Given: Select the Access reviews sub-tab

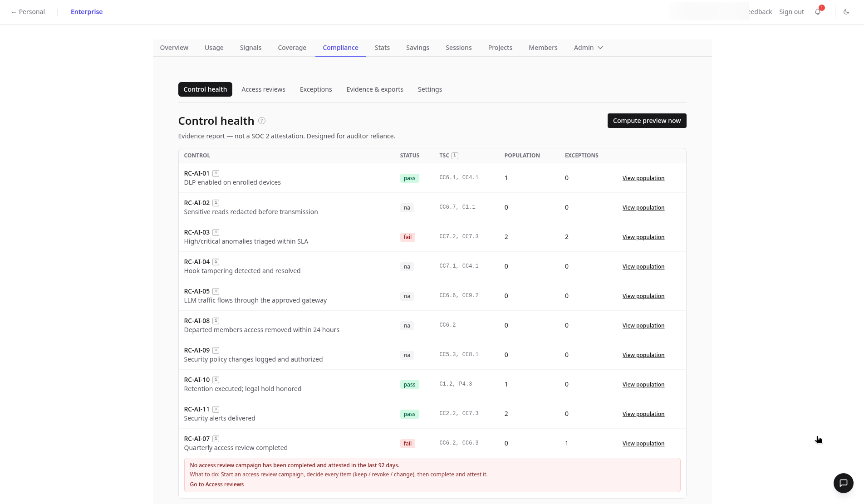Looking at the screenshot, I should 263,89.
